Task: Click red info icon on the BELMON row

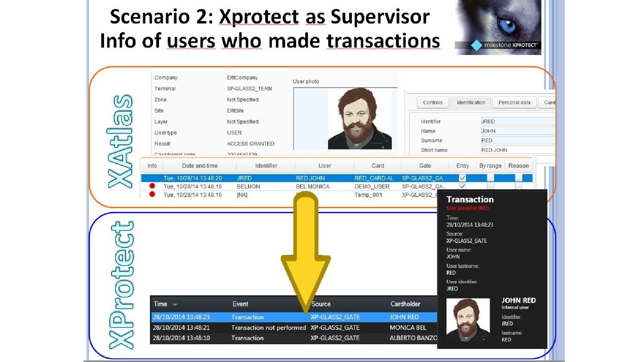Action: 152,186
